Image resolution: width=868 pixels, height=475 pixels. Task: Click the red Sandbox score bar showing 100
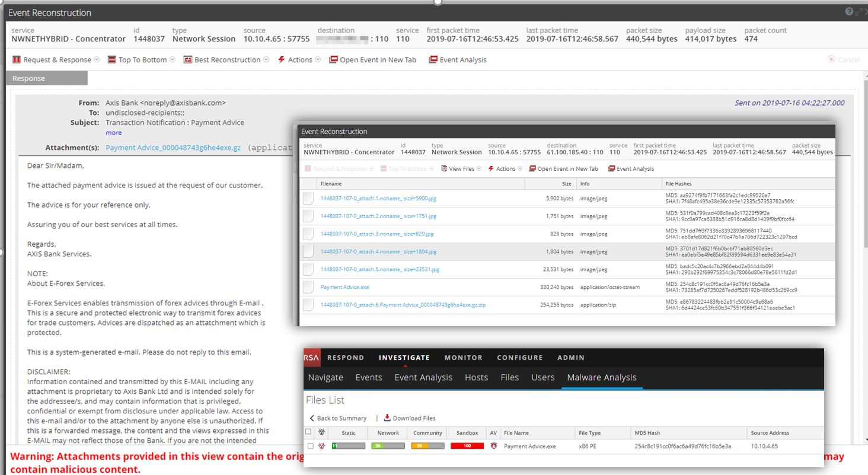coord(467,446)
